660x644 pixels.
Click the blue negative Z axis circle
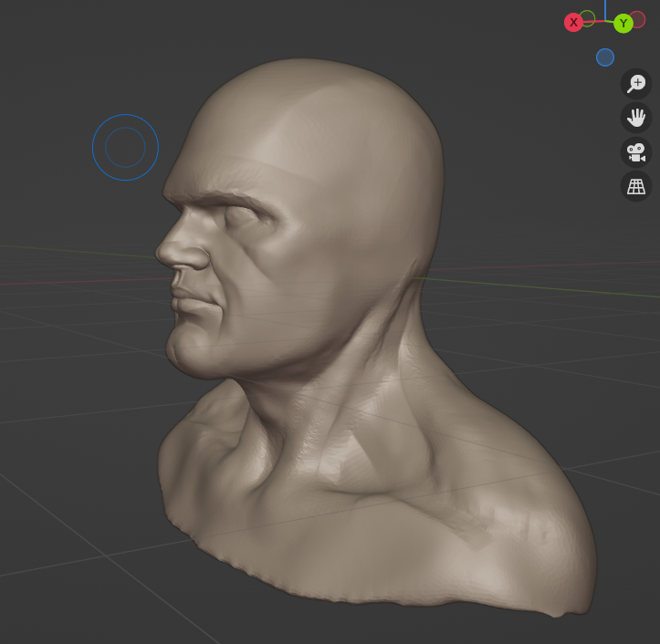605,57
